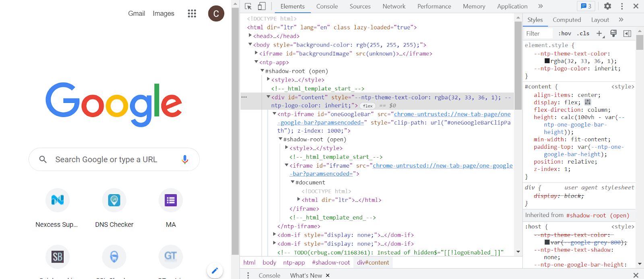Collapse the ntp-app element node
This screenshot has width=644, height=279.
256,62
